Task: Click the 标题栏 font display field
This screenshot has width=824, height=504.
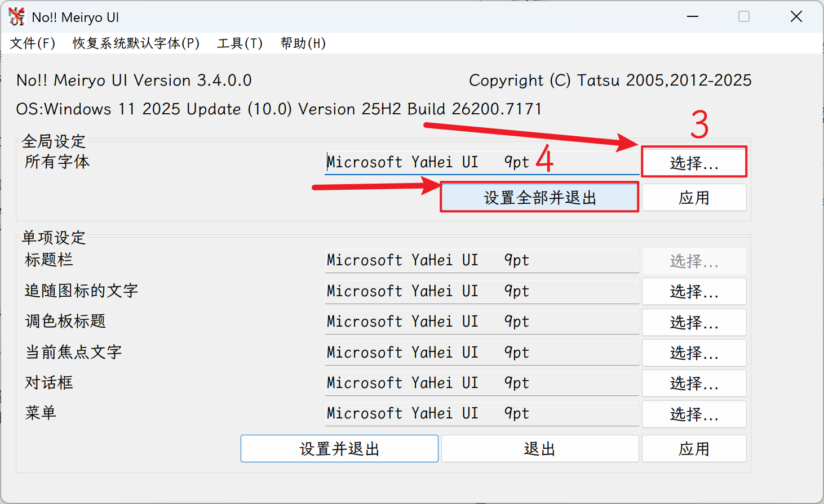Action: click(481, 261)
